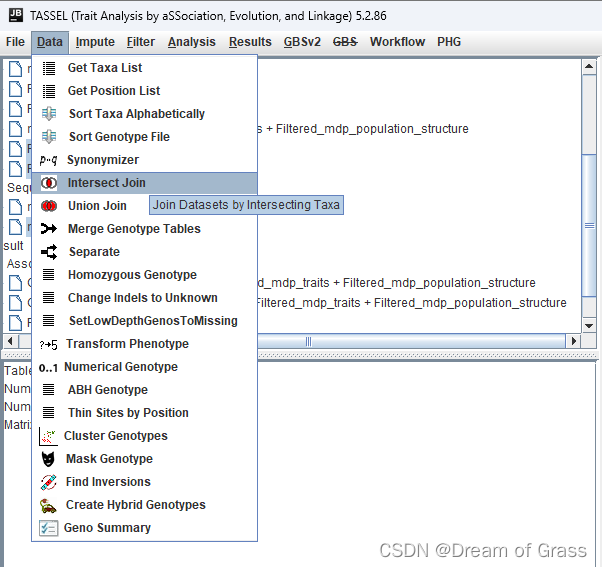The height and width of the screenshot is (567, 602).
Task: Click the Synonymizer p-q icon
Action: (x=48, y=160)
